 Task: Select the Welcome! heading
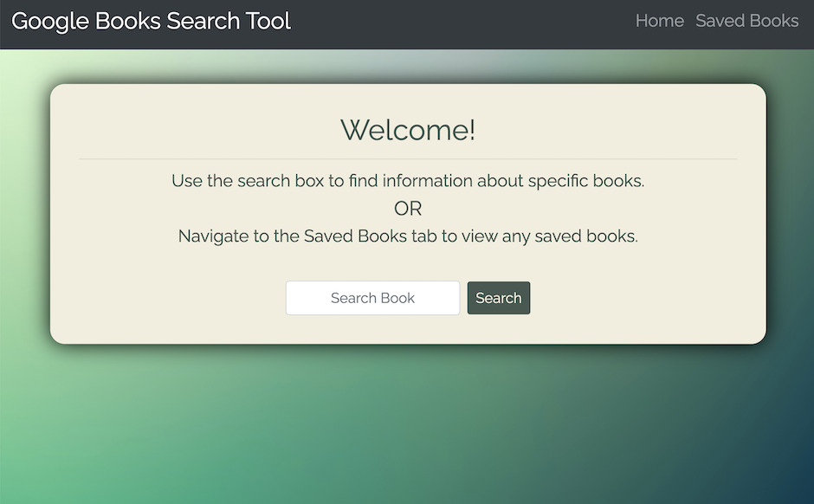408,130
